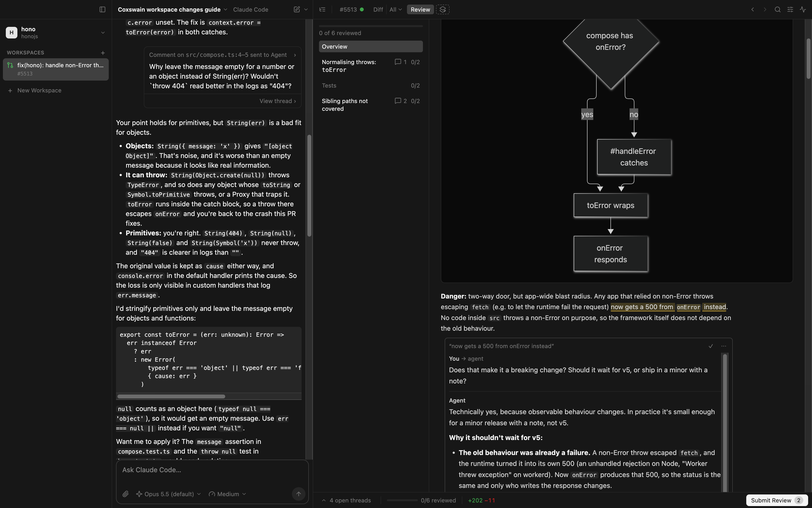Click New Workspace
812x508 pixels.
35,90
